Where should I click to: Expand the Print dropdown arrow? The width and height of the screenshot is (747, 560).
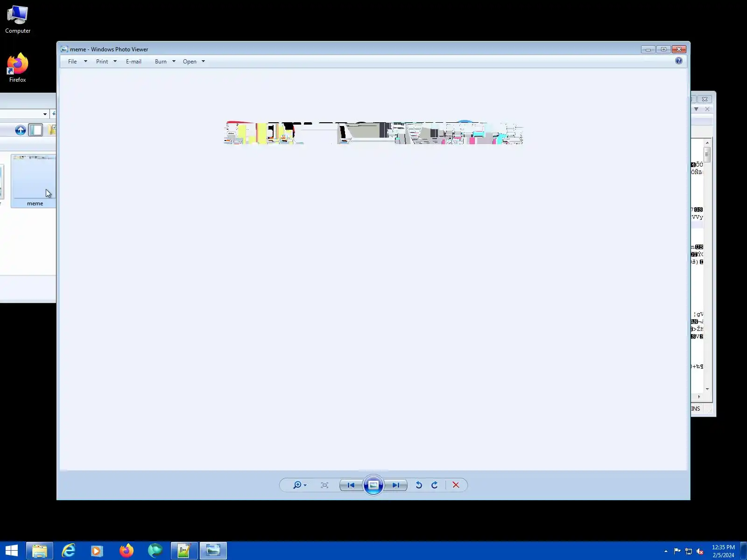point(115,61)
